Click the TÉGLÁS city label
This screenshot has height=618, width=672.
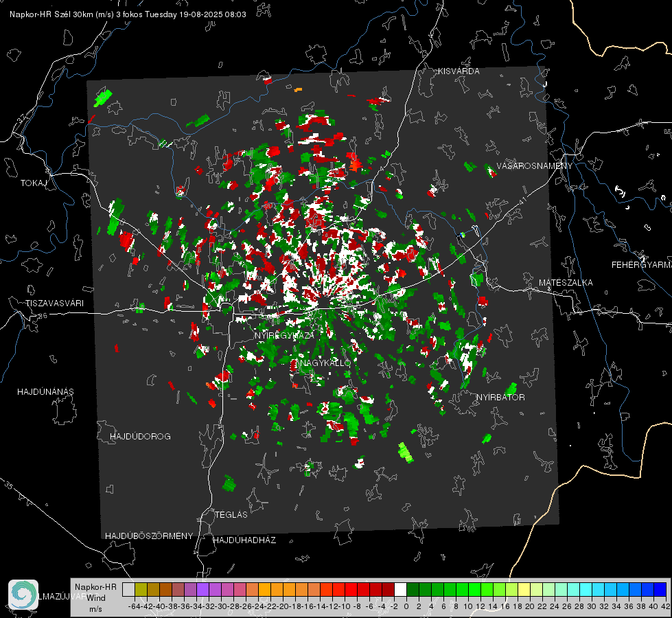231,515
